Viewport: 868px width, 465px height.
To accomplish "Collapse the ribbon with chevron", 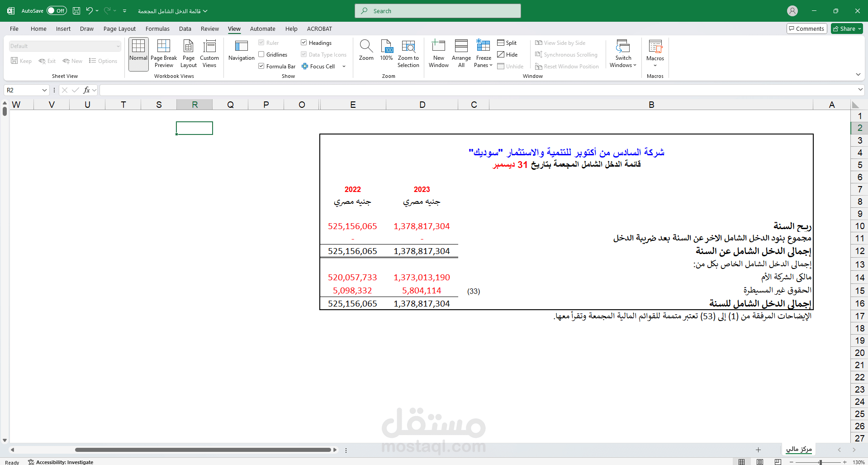I will (x=858, y=74).
